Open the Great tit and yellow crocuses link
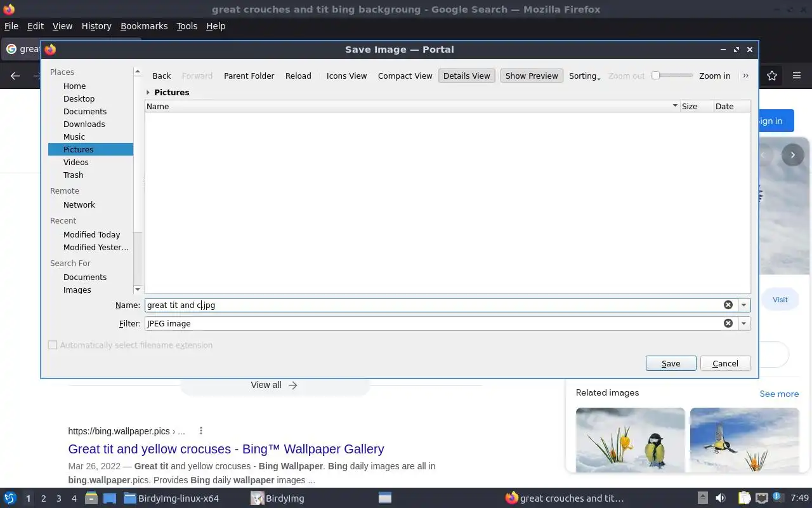This screenshot has height=508, width=812. [226, 449]
